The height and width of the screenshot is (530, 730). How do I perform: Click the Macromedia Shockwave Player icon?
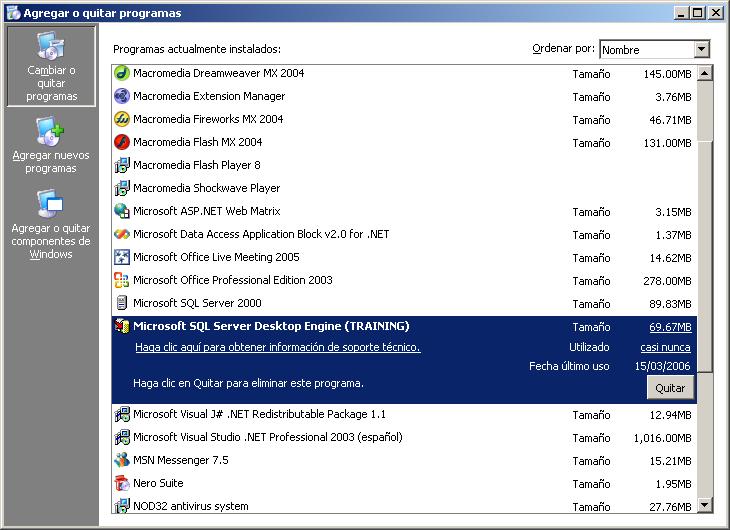122,188
